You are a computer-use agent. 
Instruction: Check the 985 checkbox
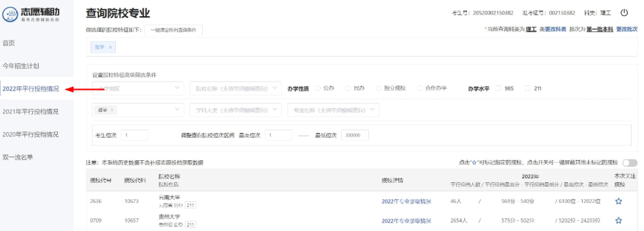(x=498, y=88)
